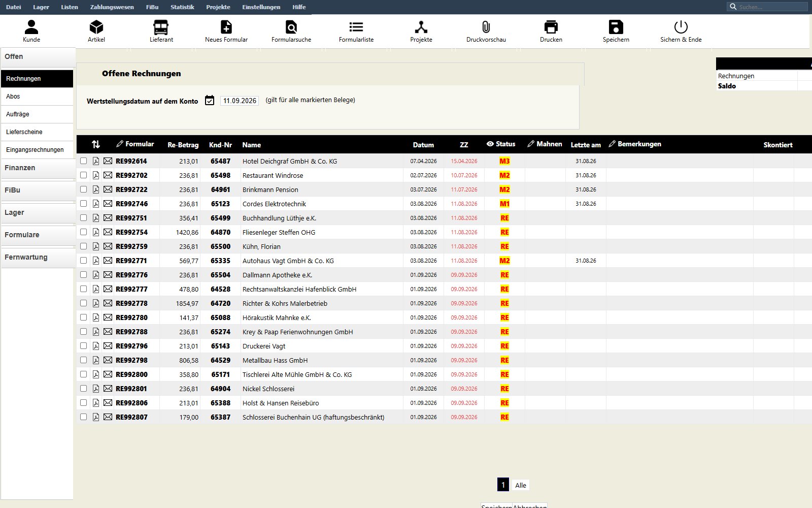Click Sichern & Ende power icon
This screenshot has width=812, height=508.
tap(681, 27)
